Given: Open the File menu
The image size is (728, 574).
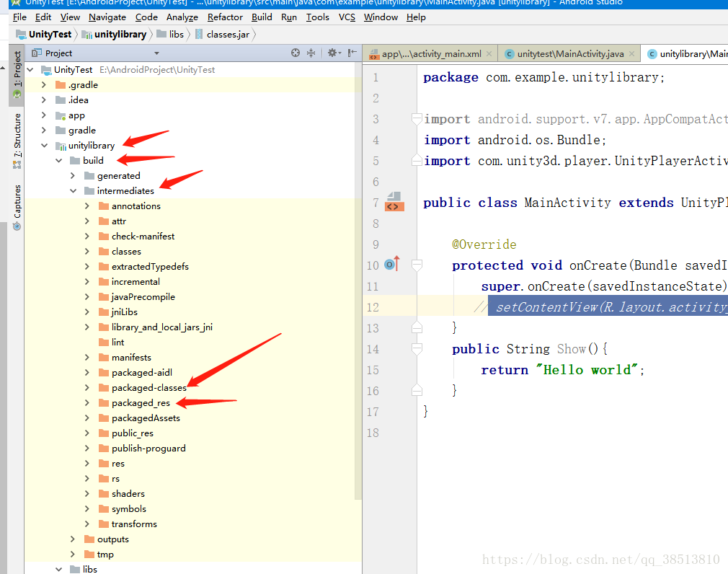Looking at the screenshot, I should pyautogui.click(x=19, y=17).
